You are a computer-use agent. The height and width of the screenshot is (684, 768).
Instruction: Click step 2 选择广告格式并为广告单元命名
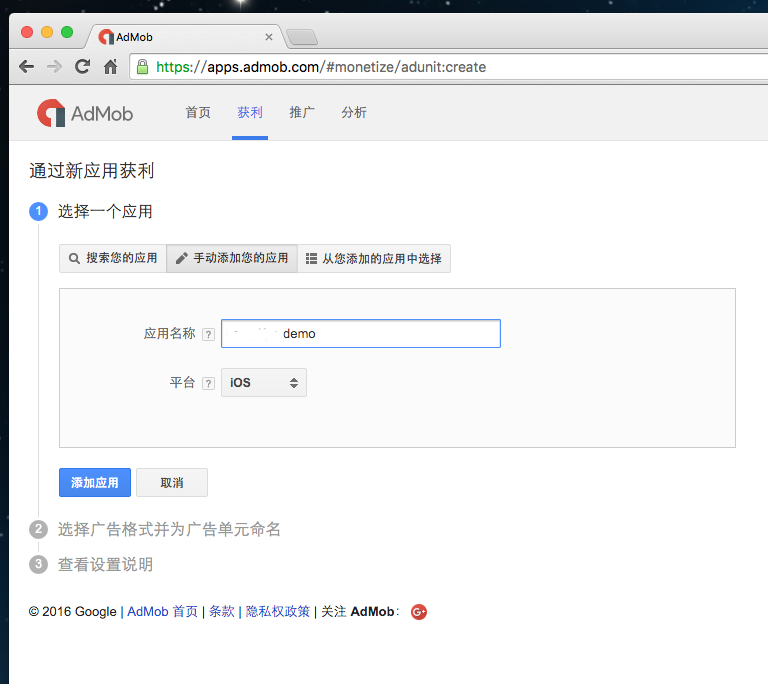click(169, 529)
